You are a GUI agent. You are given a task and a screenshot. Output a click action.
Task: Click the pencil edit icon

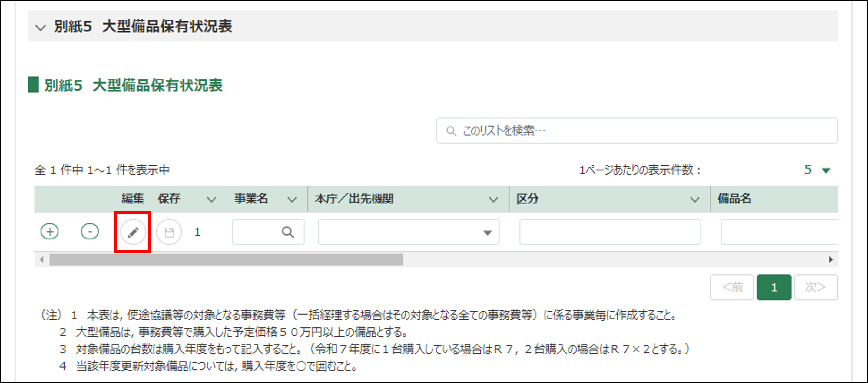point(133,232)
